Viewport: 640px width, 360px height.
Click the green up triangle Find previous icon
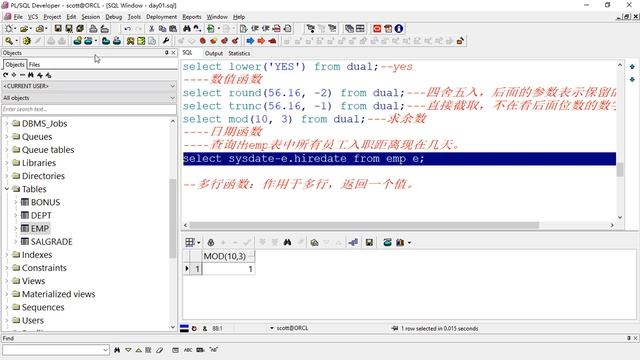(138, 350)
